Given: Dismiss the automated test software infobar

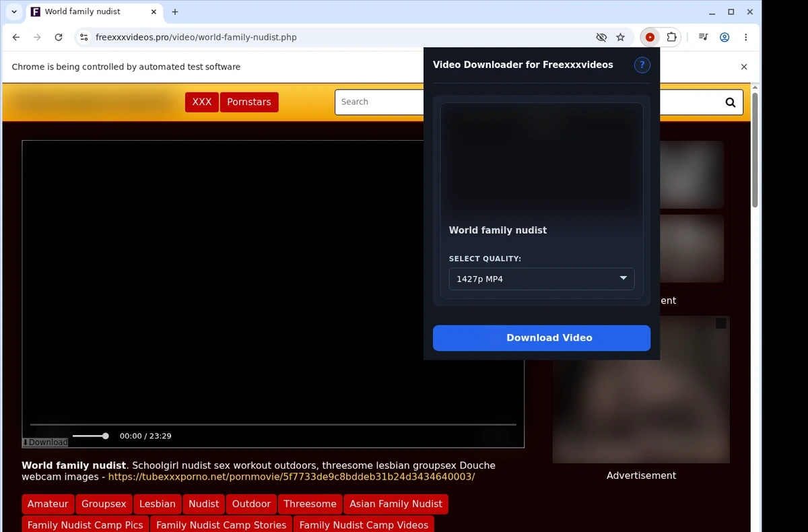Looking at the screenshot, I should point(744,67).
